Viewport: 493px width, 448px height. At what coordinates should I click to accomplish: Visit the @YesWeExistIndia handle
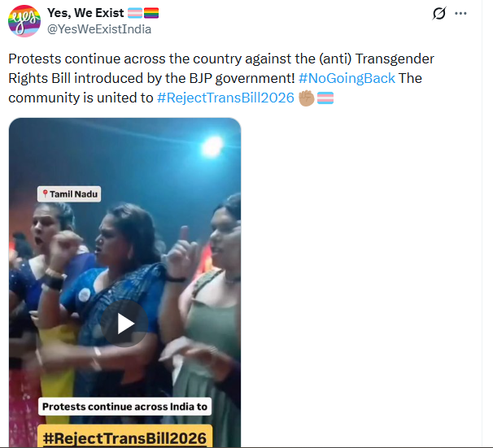[99, 29]
